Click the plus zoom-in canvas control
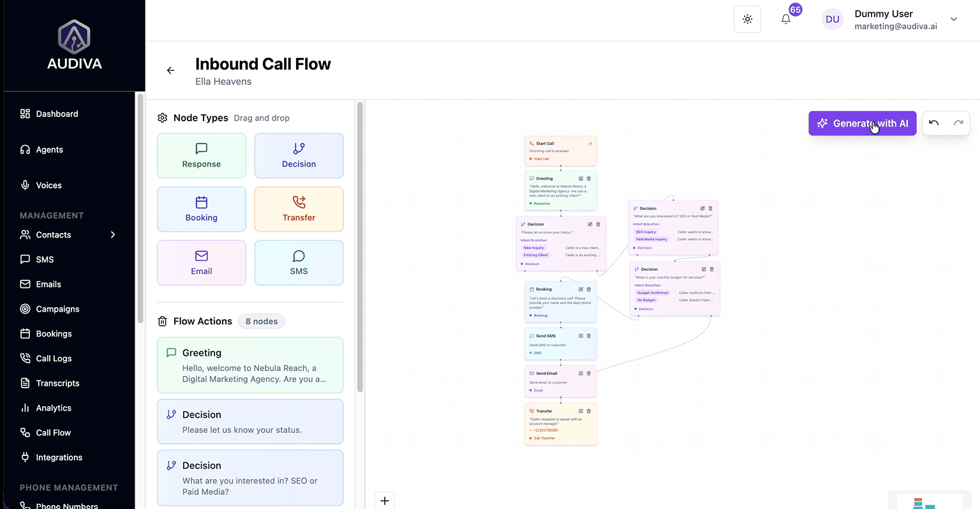The height and width of the screenshot is (509, 980). tap(385, 501)
